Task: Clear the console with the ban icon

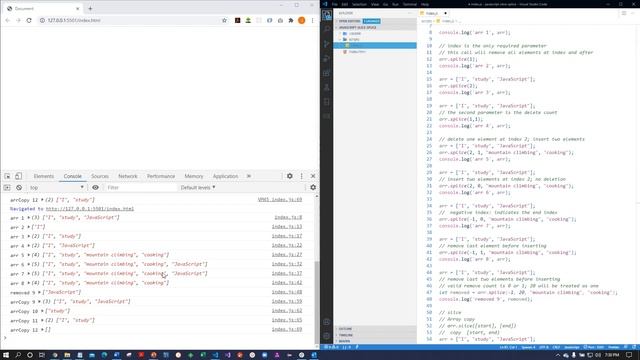Action: click(19, 187)
